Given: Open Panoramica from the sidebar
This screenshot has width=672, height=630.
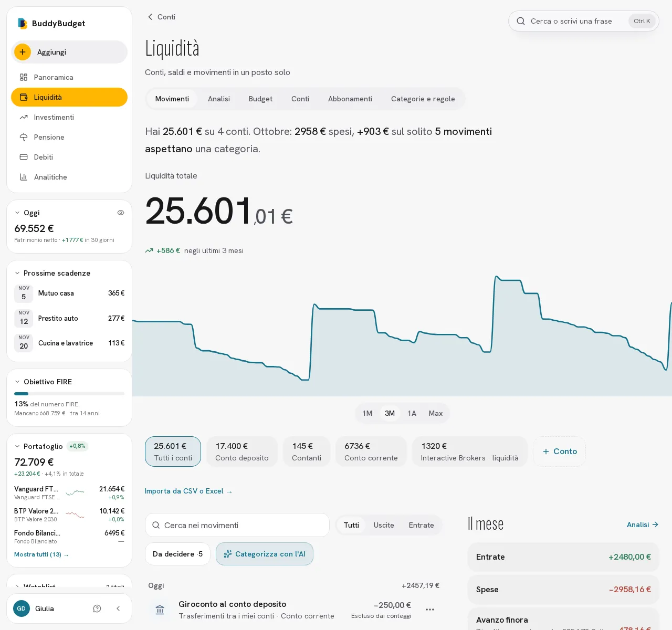Looking at the screenshot, I should 69,77.
